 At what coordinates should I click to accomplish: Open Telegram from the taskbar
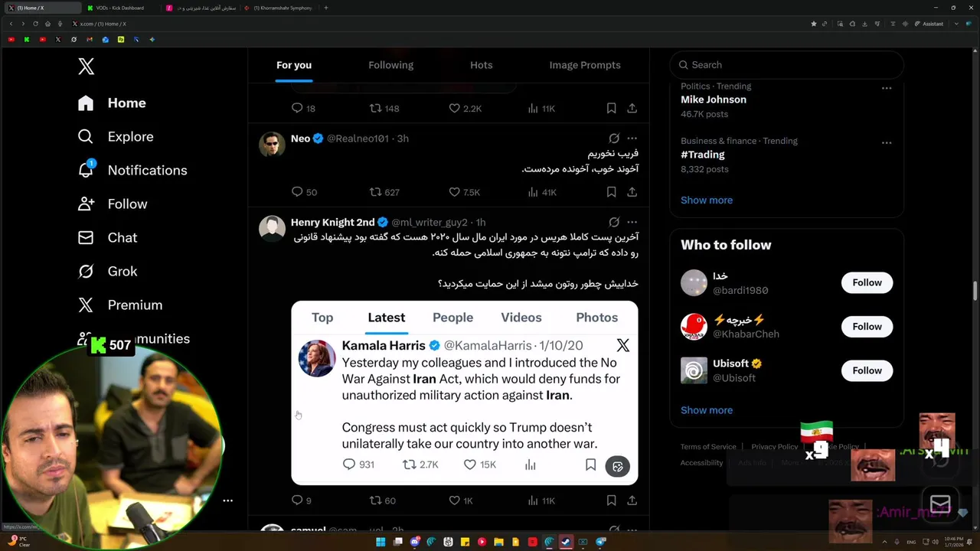[x=600, y=542]
